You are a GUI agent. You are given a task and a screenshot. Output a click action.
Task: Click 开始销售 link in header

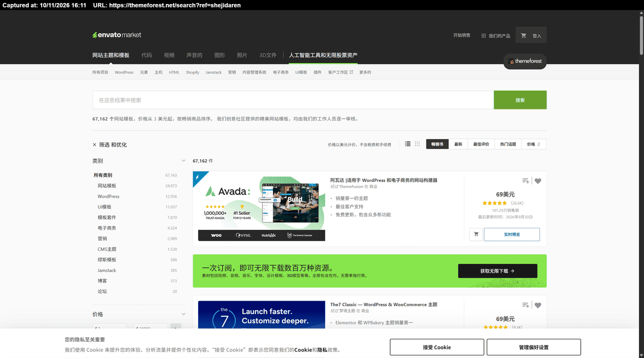[x=462, y=35]
